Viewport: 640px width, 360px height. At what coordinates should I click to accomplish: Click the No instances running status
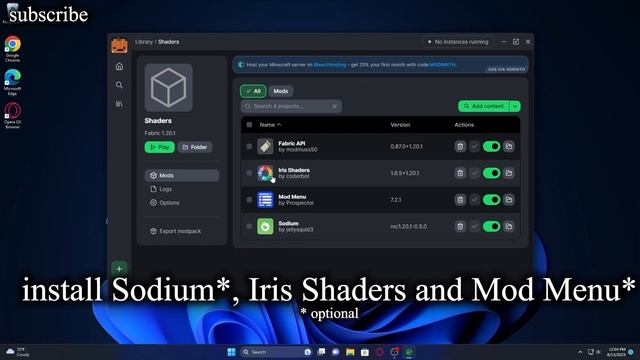point(458,42)
